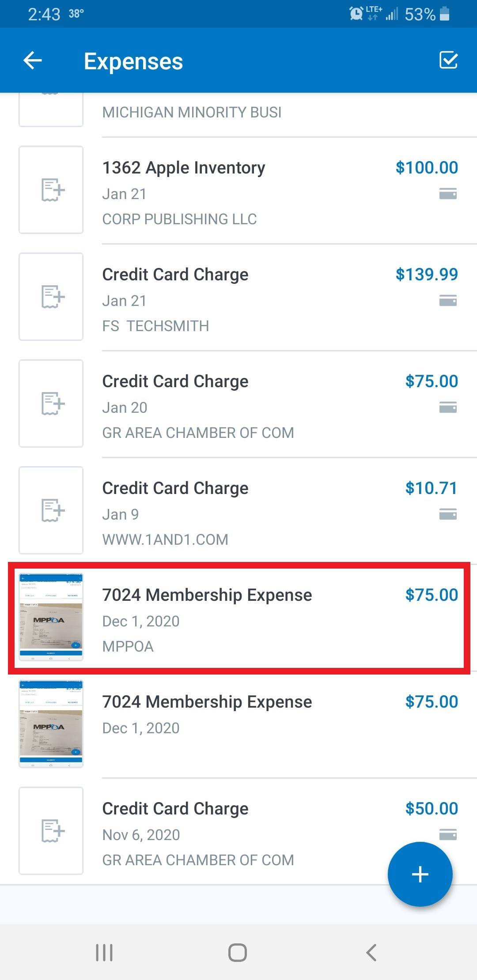Screen dimensions: 477x980
Task: Open 7024 Membership Expense from MPPOA
Action: (x=207, y=596)
